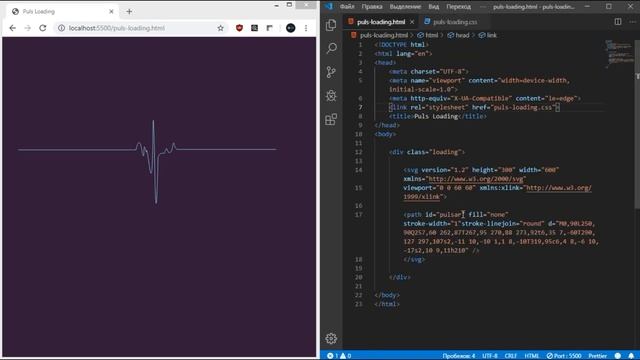Click the Port : 5500 Live Server button
This screenshot has width=640, height=360.
click(564, 356)
